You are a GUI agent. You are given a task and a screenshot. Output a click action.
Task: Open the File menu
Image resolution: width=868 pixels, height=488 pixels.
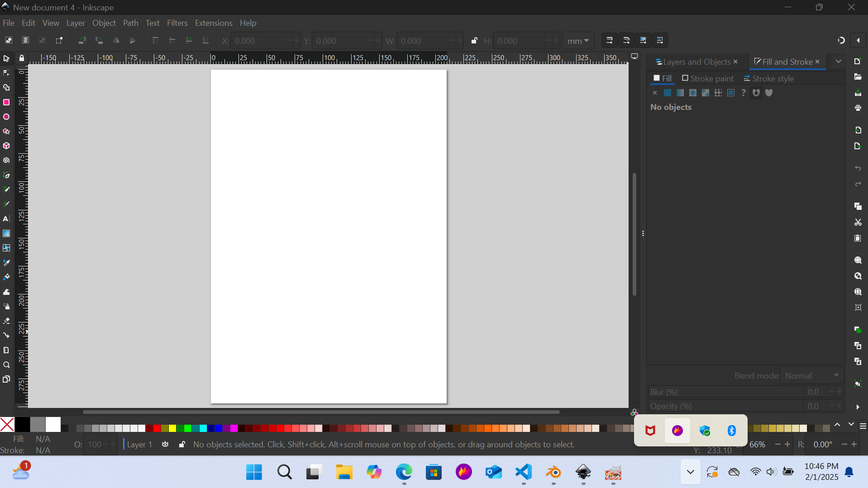[9, 23]
